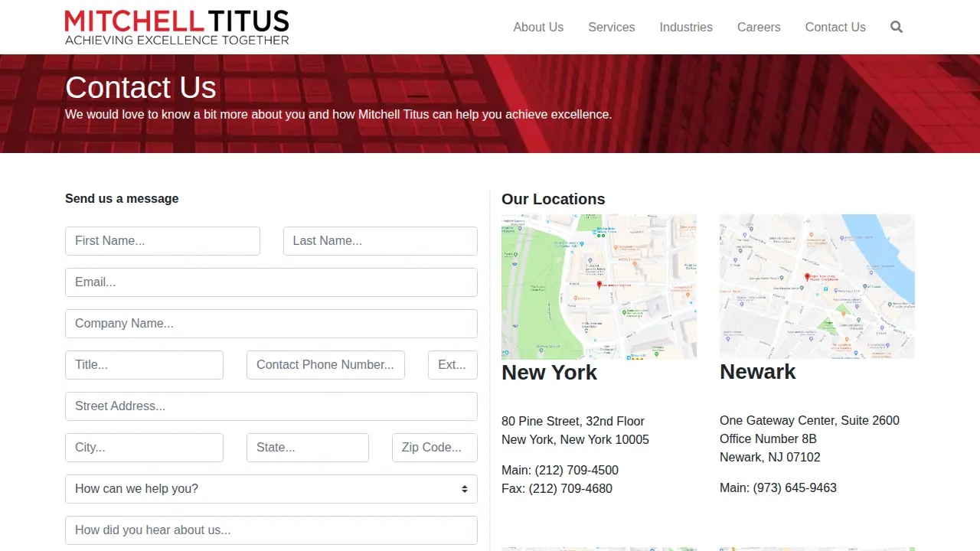Focus the Last Name field
This screenshot has height=551, width=980.
point(381,241)
